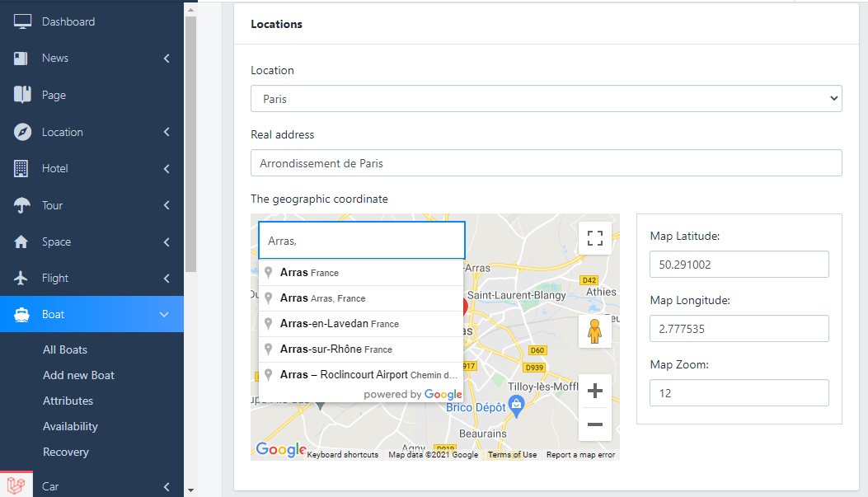
Task: Open the Location dropdown showing Paris
Action: pos(546,99)
